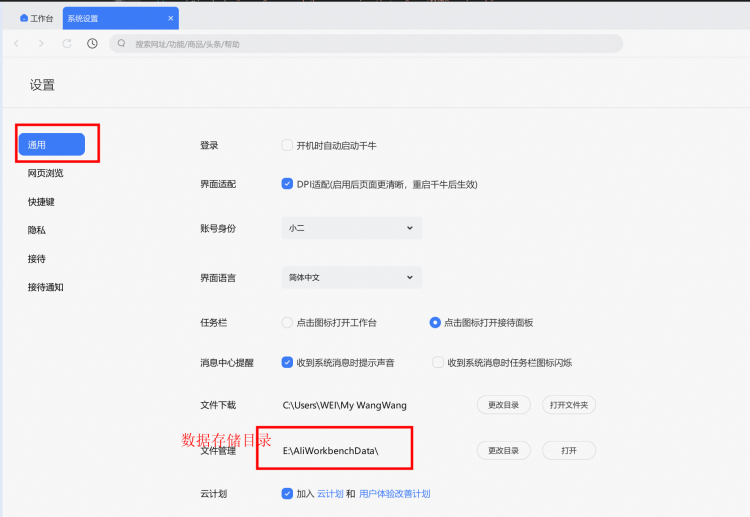
Task: Toggle the DPI适配 checkbox
Action: point(287,184)
